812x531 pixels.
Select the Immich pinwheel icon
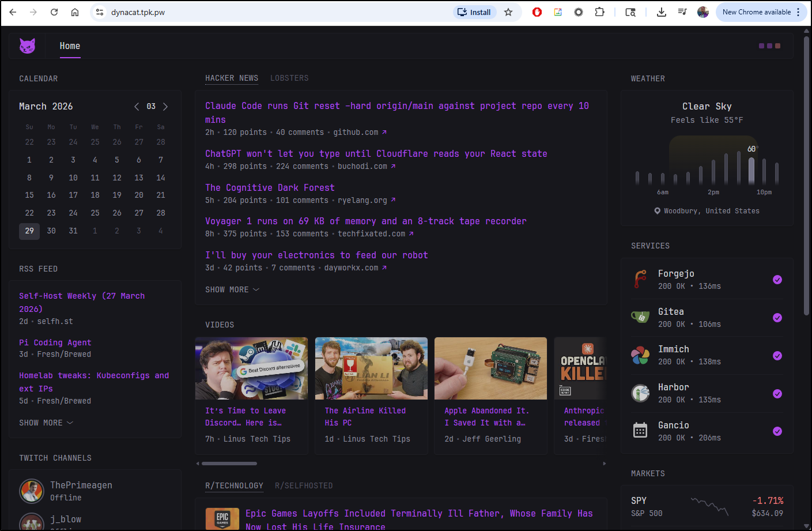point(640,356)
